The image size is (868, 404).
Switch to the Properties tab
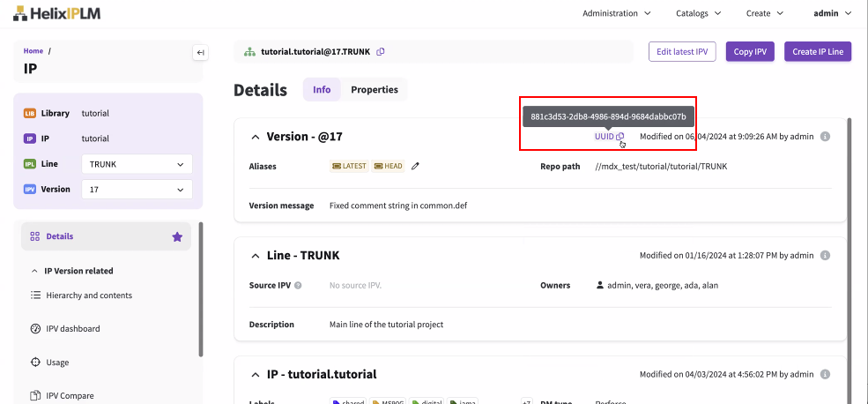[x=375, y=90]
